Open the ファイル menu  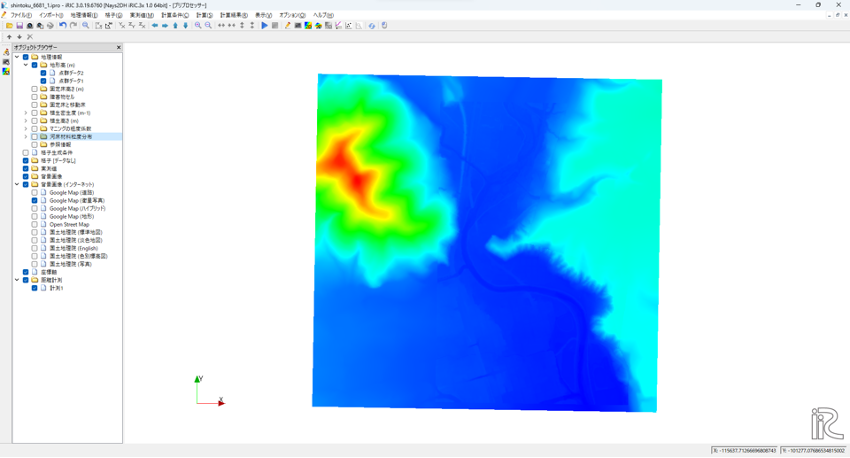(x=21, y=15)
